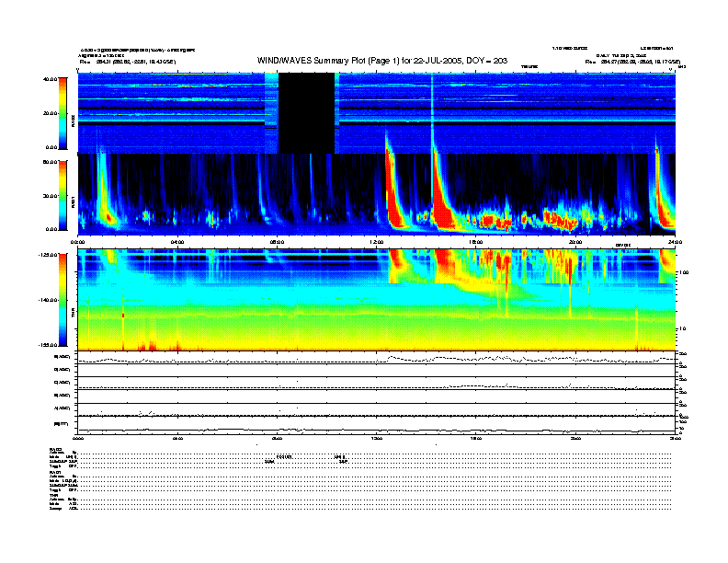Click the 24:00 time label below RAD1 spectrogram

pos(675,242)
